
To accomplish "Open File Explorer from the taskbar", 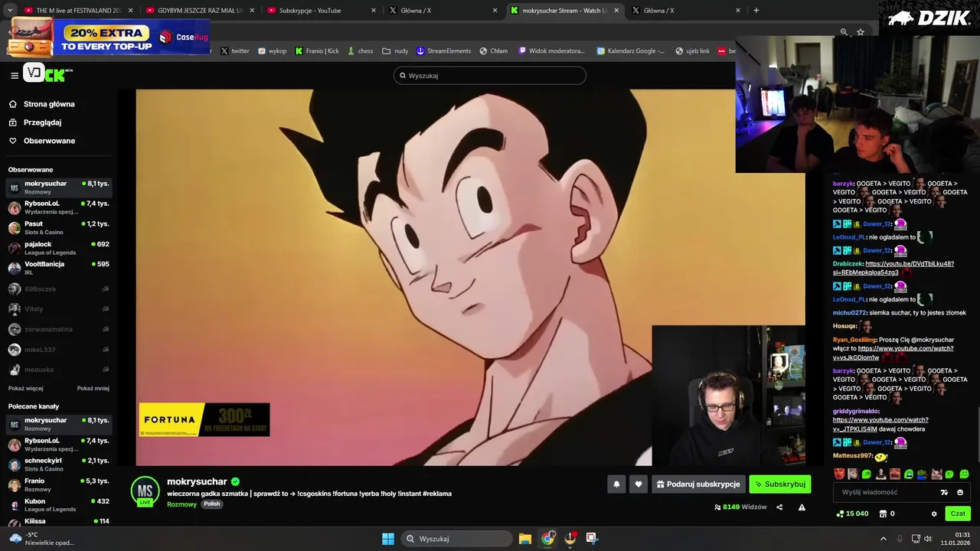I will pyautogui.click(x=525, y=539).
